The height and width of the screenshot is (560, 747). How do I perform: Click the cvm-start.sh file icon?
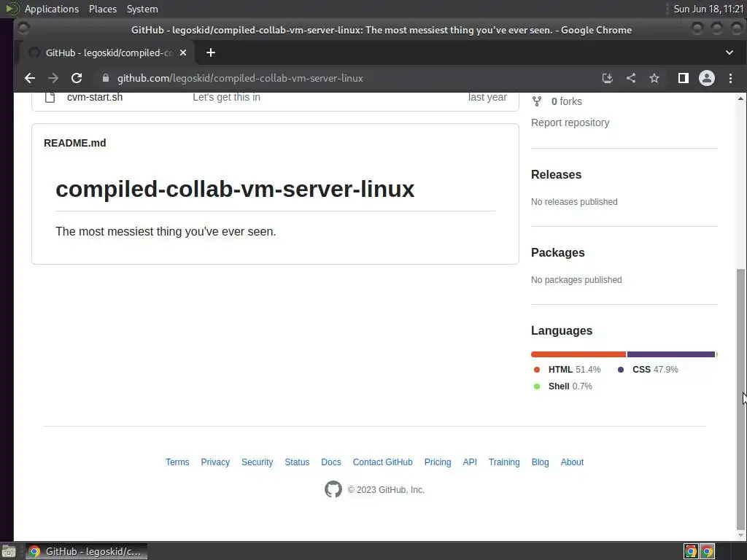(x=50, y=97)
